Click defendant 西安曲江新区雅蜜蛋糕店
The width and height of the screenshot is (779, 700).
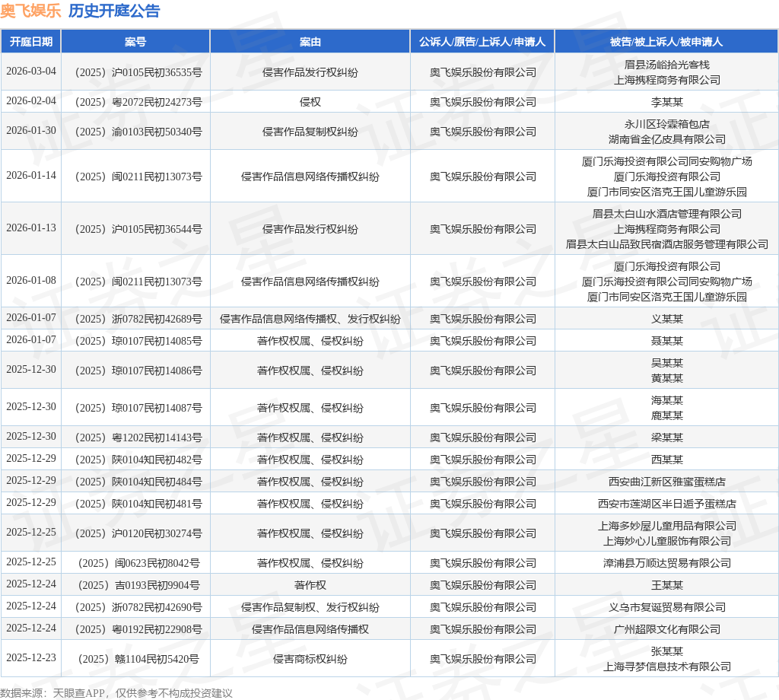(666, 482)
